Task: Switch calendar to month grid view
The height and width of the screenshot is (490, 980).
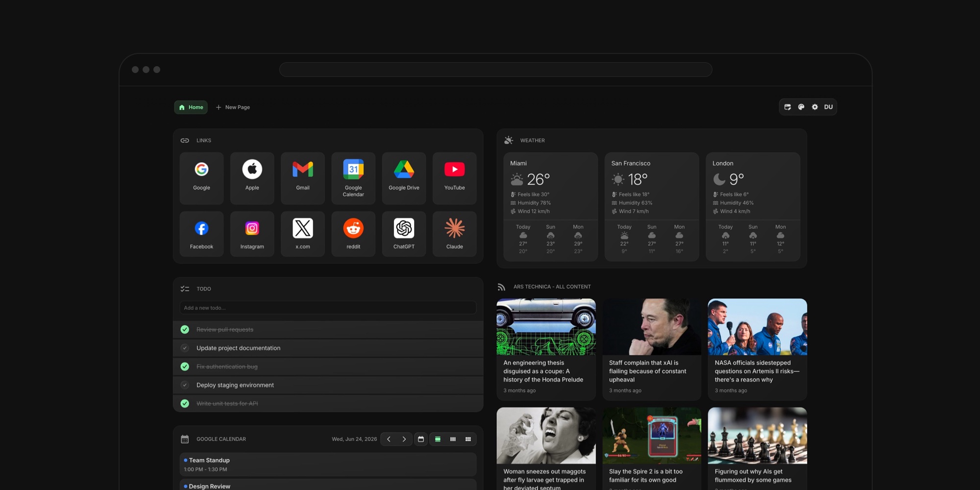Action: [x=468, y=439]
